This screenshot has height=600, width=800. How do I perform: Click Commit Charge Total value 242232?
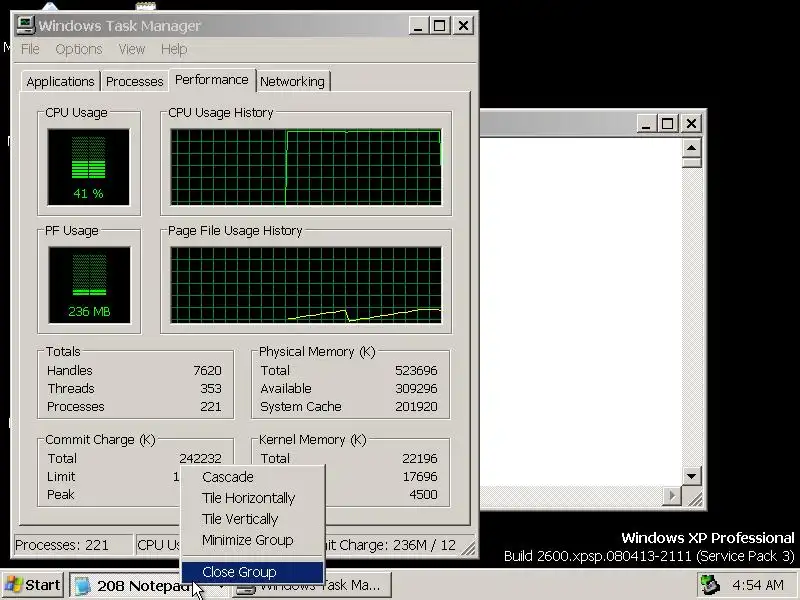pyautogui.click(x=200, y=459)
